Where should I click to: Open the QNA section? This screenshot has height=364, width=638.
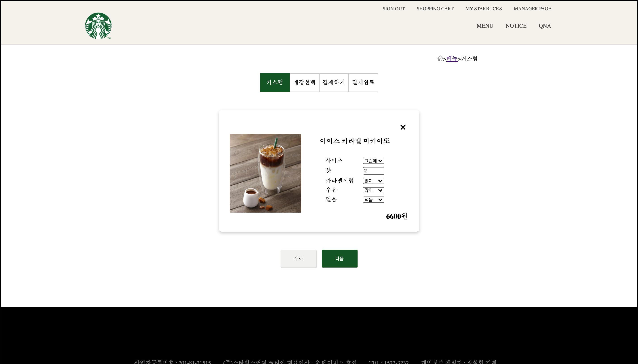coord(544,26)
